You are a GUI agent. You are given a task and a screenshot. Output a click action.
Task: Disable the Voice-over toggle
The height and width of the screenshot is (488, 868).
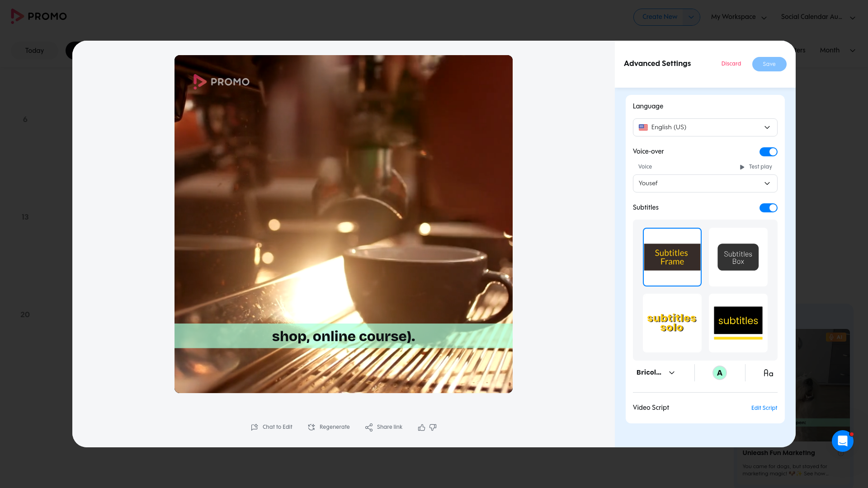pos(768,152)
